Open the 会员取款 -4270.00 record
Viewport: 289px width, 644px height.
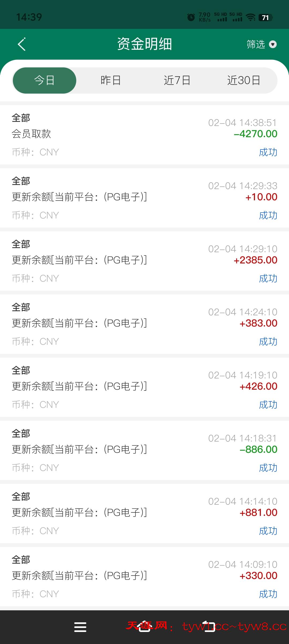(x=144, y=135)
